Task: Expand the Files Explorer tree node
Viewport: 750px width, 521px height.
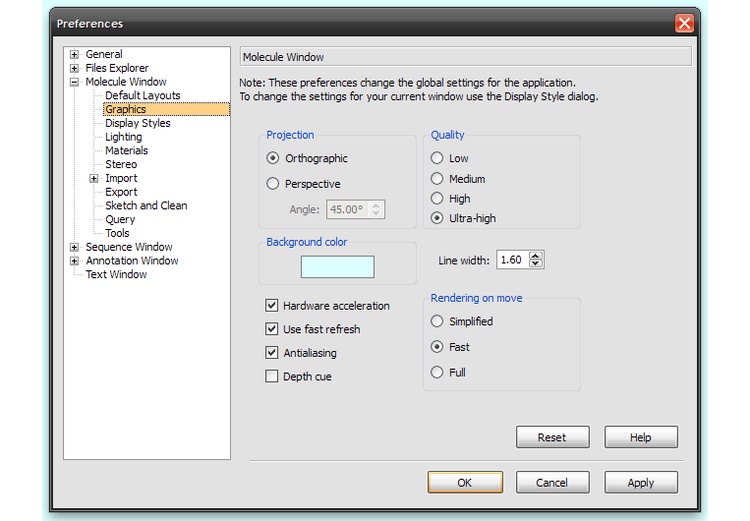Action: tap(74, 68)
